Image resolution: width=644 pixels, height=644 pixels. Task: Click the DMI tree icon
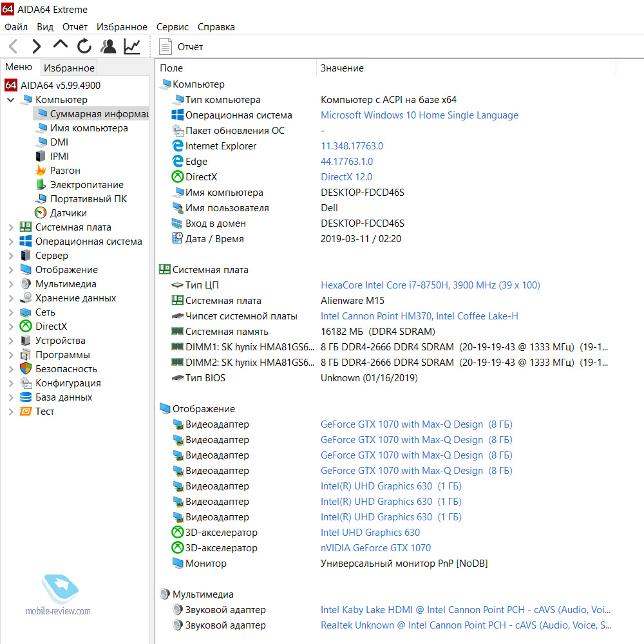tap(41, 142)
